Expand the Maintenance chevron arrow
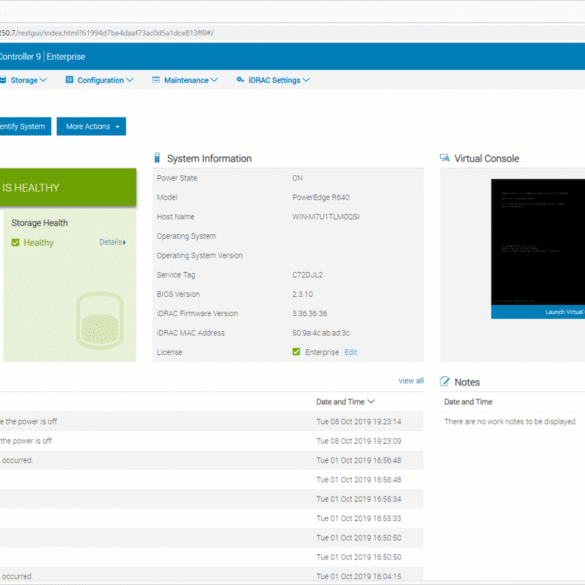Viewport: 585px width, 585px height. (214, 80)
